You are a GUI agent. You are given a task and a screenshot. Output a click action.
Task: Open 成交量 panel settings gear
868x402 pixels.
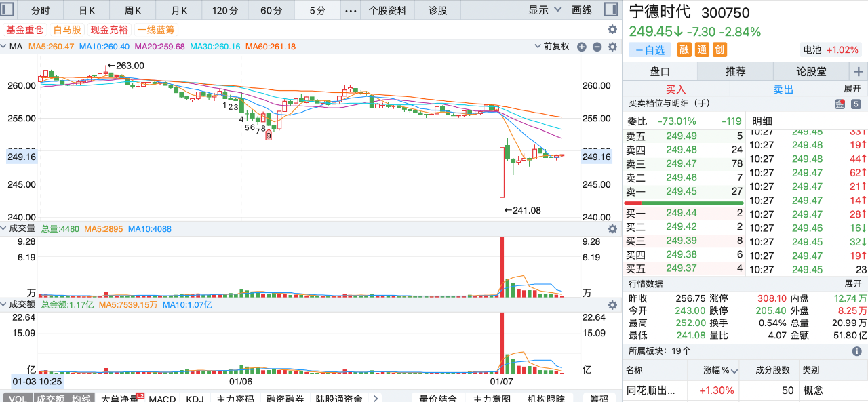click(612, 229)
